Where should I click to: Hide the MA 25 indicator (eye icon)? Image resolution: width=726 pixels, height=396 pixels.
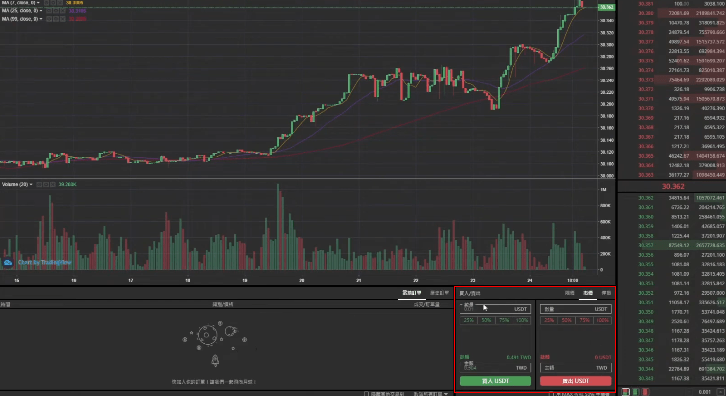(x=49, y=11)
